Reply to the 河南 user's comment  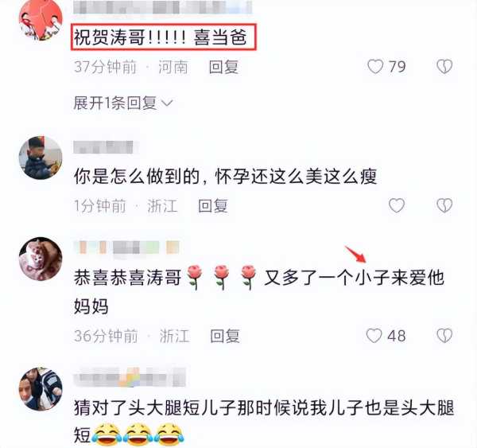(223, 67)
